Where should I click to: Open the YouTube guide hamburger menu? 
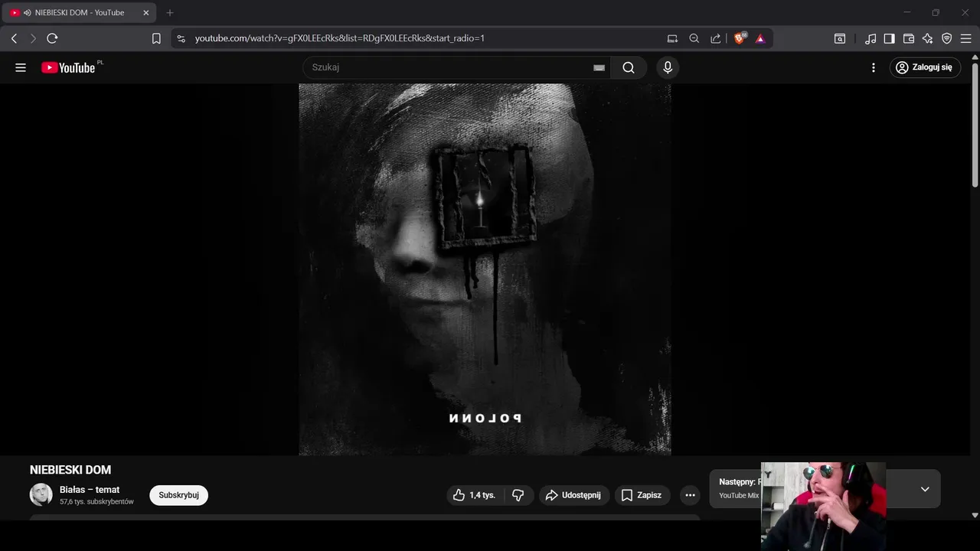[21, 67]
